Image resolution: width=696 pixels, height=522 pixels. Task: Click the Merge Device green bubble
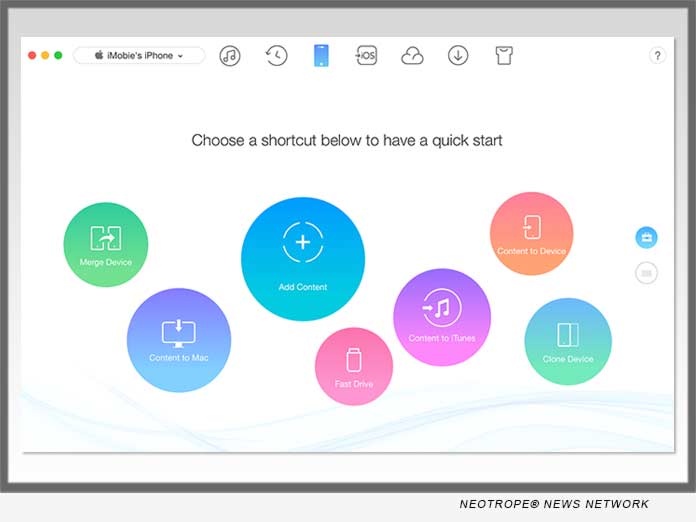pos(106,245)
